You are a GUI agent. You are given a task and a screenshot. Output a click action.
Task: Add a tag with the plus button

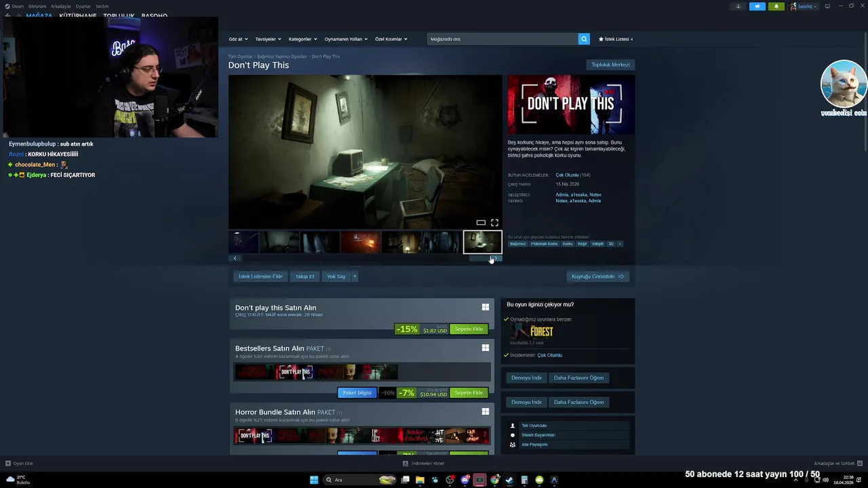pyautogui.click(x=619, y=244)
